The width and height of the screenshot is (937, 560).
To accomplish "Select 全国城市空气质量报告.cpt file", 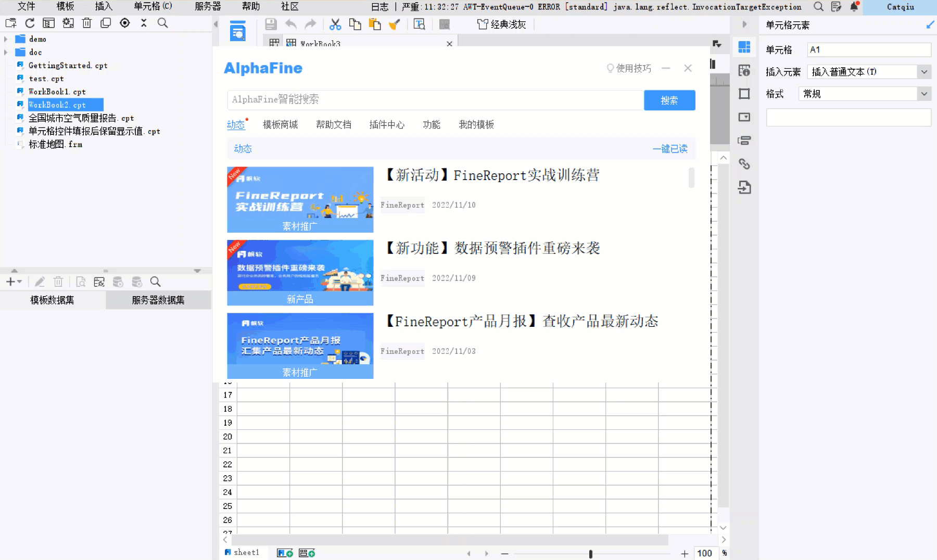I will point(81,118).
